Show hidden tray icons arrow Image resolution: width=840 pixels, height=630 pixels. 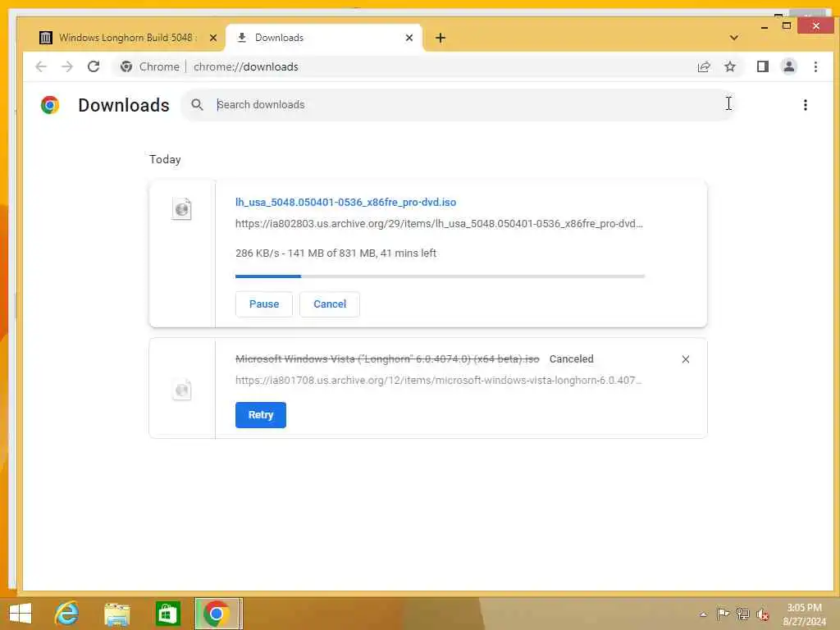(x=703, y=614)
